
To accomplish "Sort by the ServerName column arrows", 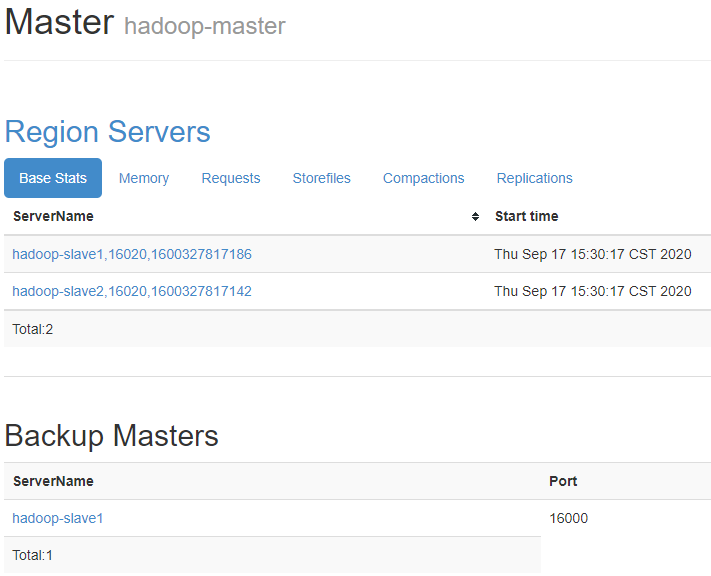I will click(x=475, y=216).
